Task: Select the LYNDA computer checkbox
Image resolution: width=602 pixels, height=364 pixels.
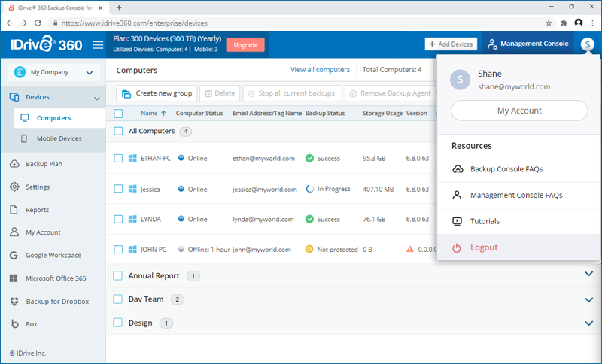Action: point(118,219)
